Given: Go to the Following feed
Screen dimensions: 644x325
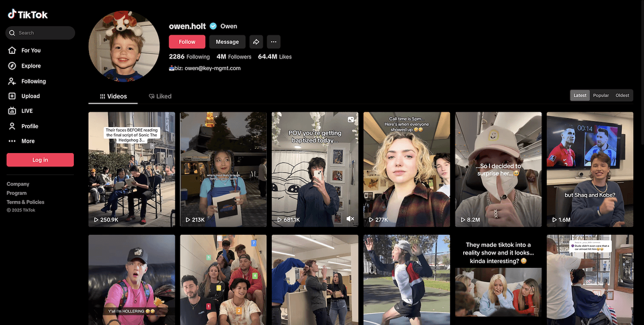Looking at the screenshot, I should (33, 81).
